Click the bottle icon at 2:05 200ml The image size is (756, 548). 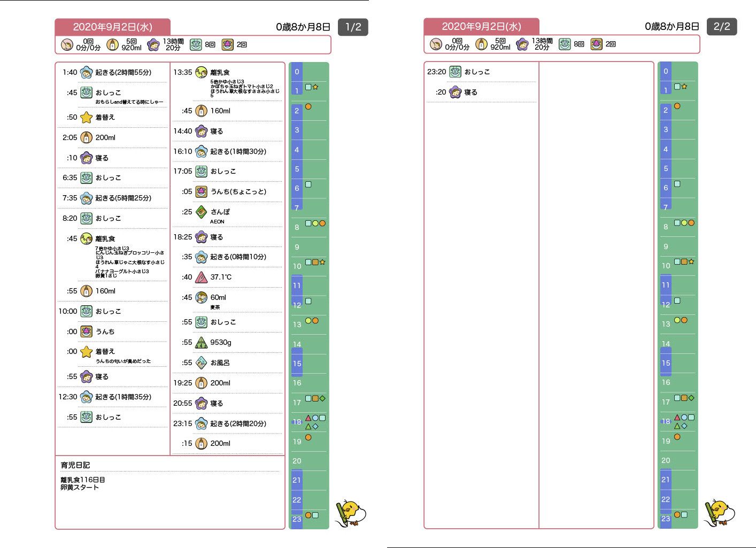(87, 137)
